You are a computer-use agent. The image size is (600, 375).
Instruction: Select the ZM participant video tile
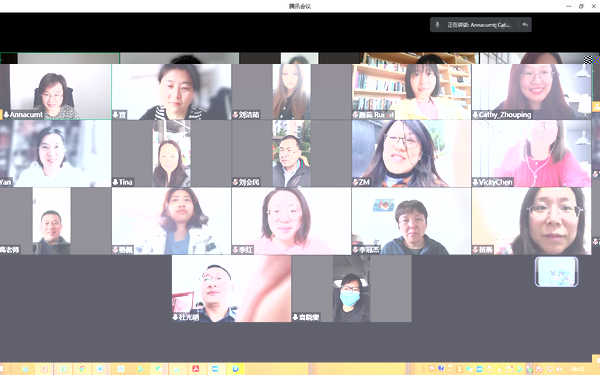coord(411,153)
